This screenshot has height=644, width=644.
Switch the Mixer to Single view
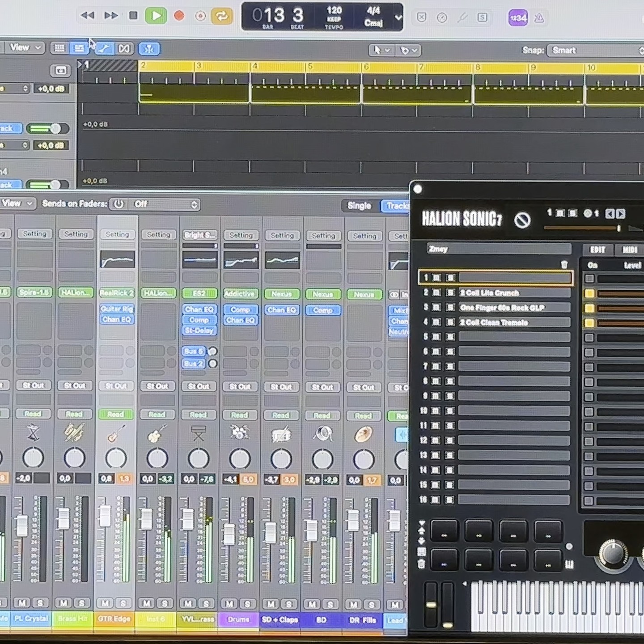click(x=359, y=206)
